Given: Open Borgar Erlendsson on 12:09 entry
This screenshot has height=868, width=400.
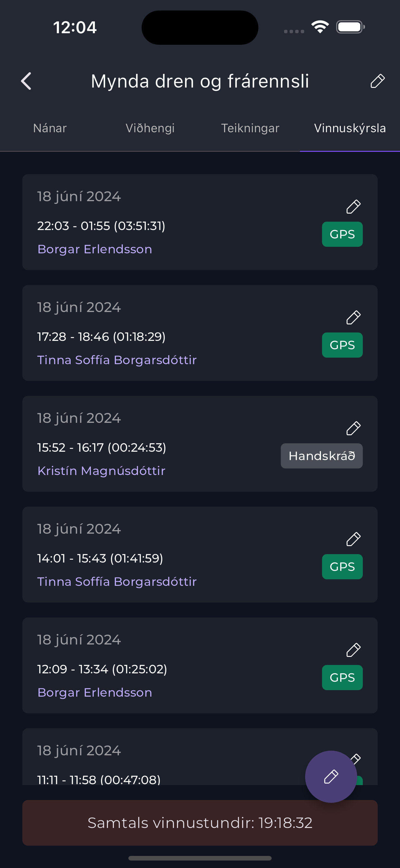Looking at the screenshot, I should pyautogui.click(x=95, y=693).
